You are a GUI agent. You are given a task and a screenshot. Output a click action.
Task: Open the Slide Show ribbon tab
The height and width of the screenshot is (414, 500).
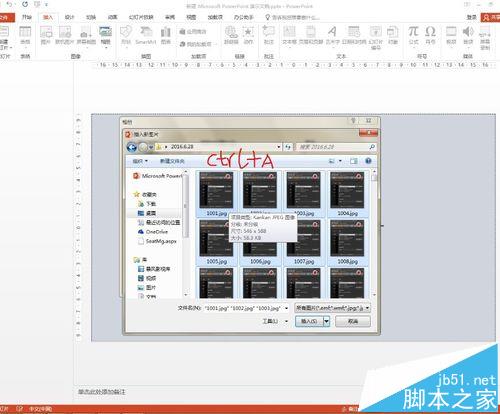[141, 17]
